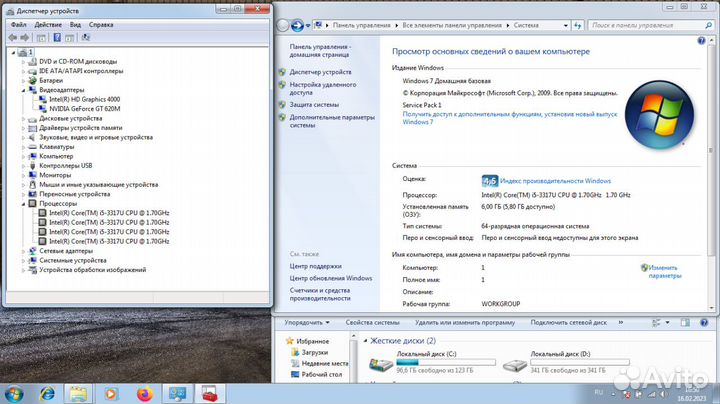Select Локальный диск (C:) drive
Viewport: 720px width, 404px height.
[x=432, y=362]
